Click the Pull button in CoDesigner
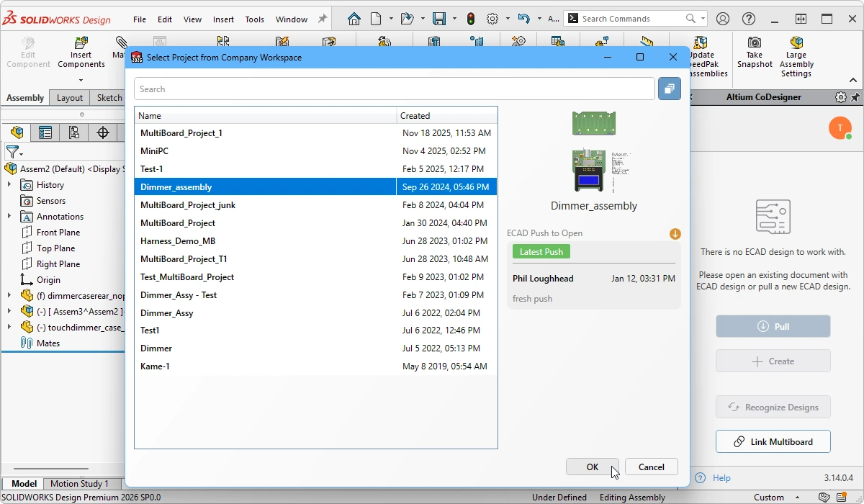 coord(773,326)
